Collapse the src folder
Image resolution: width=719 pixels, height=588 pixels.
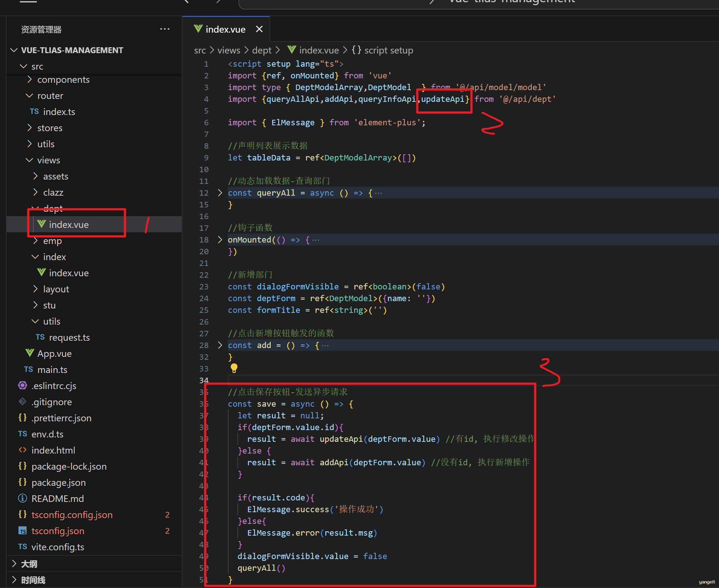coord(23,66)
